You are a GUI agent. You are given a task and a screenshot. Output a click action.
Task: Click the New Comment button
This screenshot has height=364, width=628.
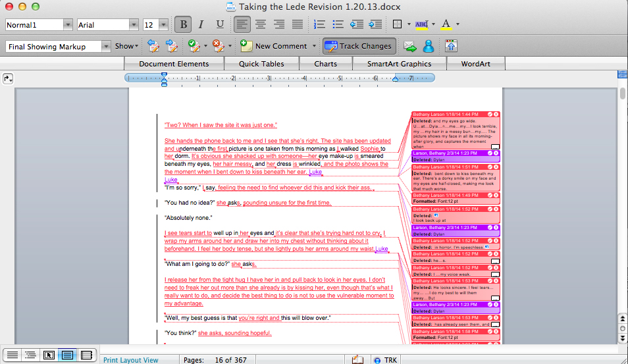click(x=275, y=46)
